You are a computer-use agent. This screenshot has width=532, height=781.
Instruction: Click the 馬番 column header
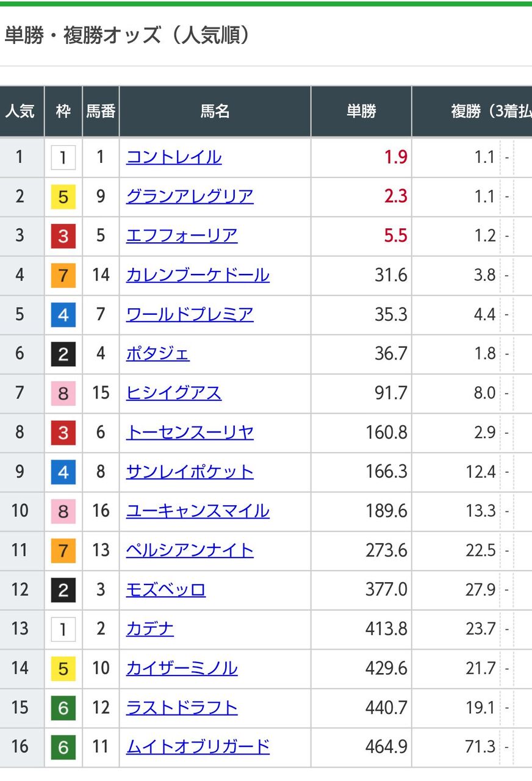(101, 111)
